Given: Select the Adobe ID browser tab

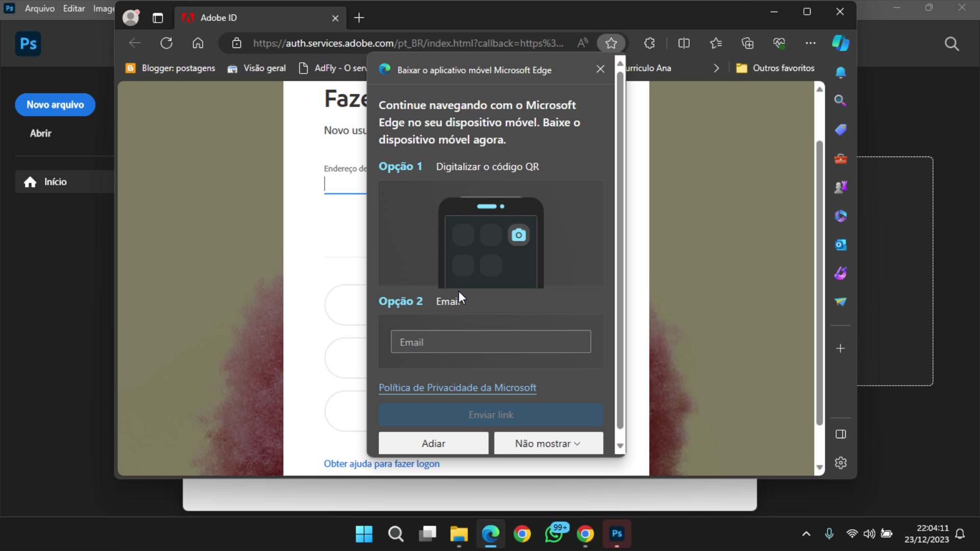Looking at the screenshot, I should (x=260, y=18).
